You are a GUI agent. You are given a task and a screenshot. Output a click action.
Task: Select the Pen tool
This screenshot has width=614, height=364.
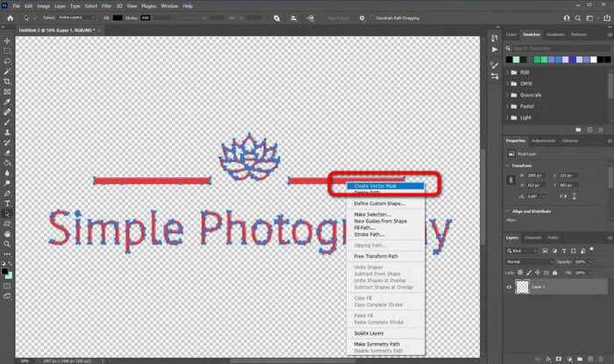coord(7,194)
